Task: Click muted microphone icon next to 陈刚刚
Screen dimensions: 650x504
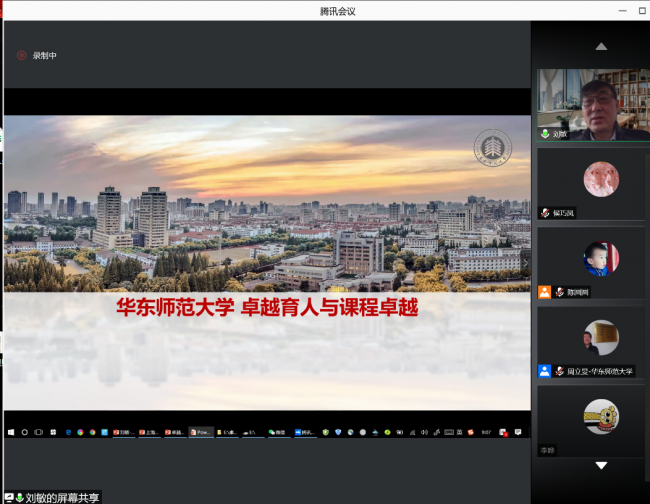Action: click(560, 292)
